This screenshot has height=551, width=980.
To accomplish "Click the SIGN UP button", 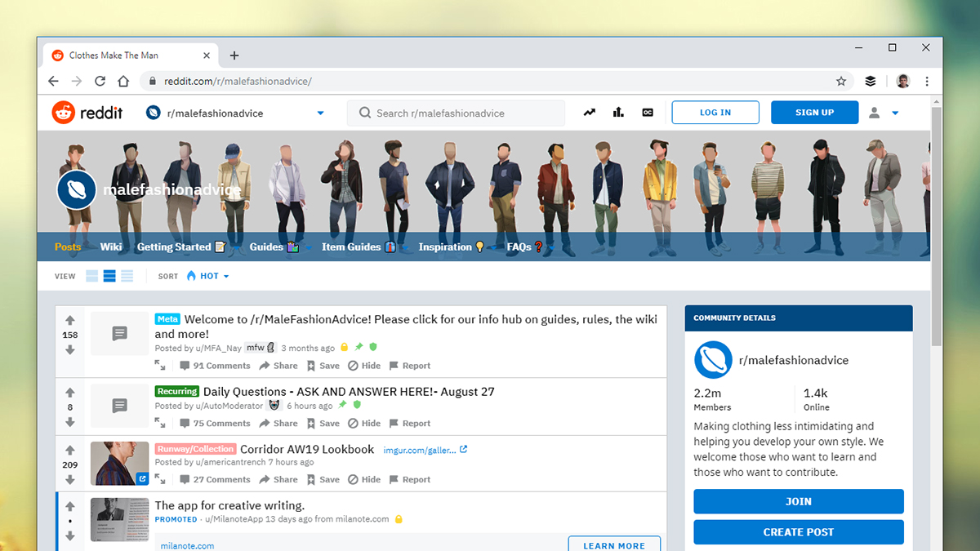I will coord(814,113).
